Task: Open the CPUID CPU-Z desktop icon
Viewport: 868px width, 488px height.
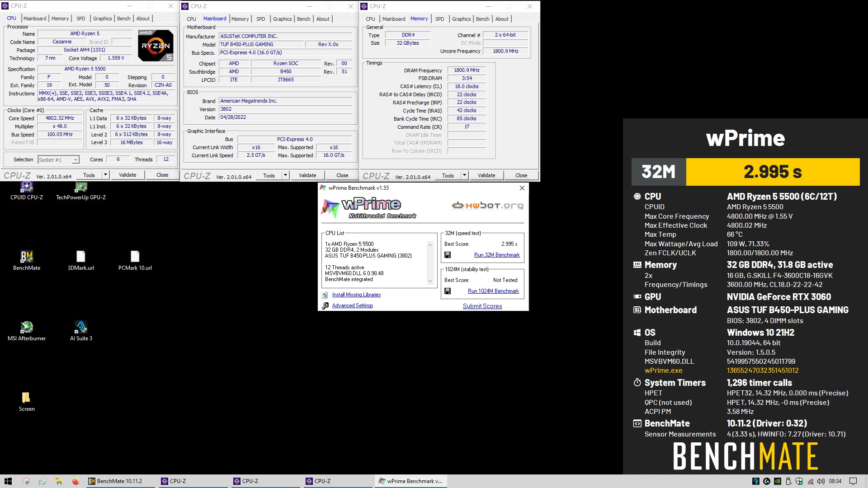Action: click(27, 191)
